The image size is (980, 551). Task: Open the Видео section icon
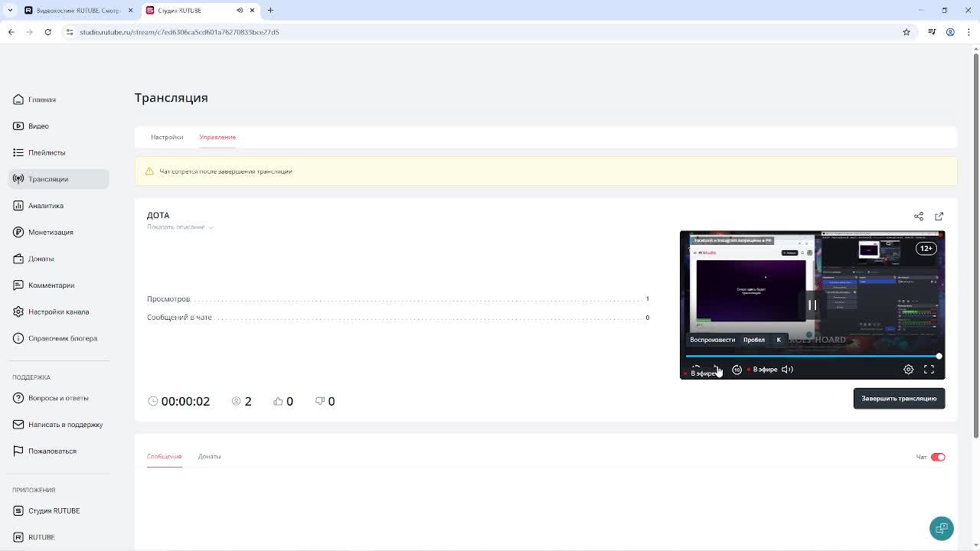tap(18, 126)
